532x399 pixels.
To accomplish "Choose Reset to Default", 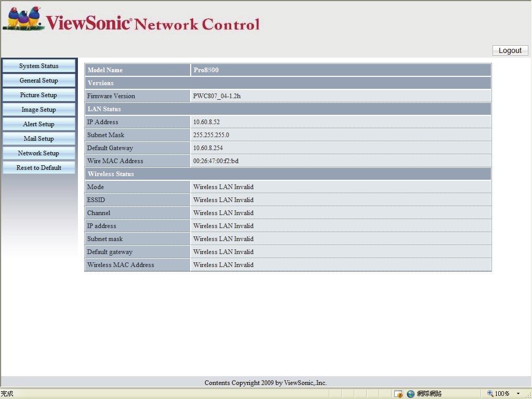I will click(38, 168).
